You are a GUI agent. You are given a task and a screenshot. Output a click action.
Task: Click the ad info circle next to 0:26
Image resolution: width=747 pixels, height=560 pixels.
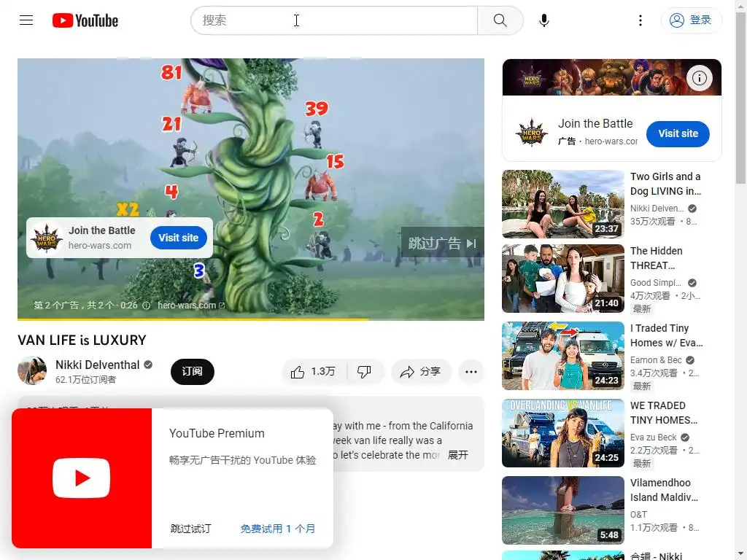(x=146, y=306)
